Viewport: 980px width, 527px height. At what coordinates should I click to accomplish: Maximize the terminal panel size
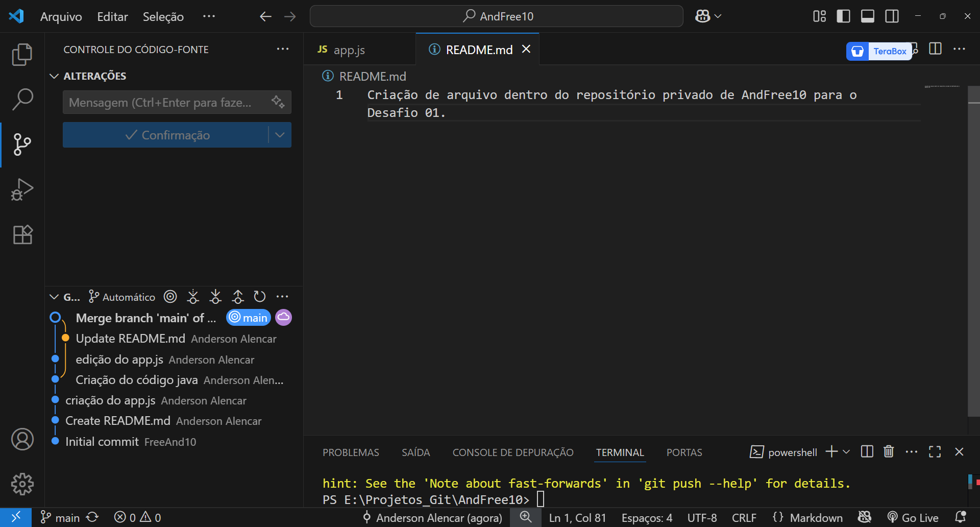pyautogui.click(x=935, y=451)
